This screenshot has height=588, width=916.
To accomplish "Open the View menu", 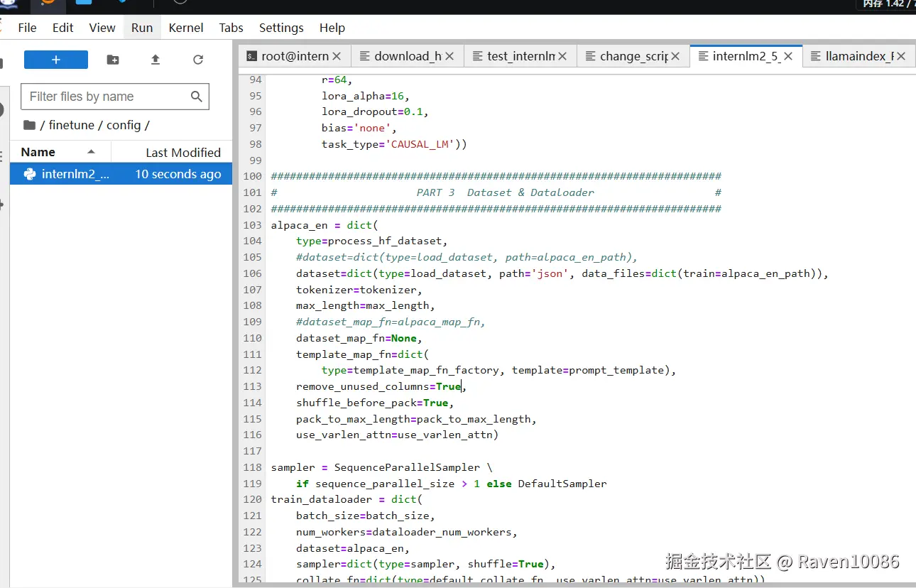I will pos(102,28).
